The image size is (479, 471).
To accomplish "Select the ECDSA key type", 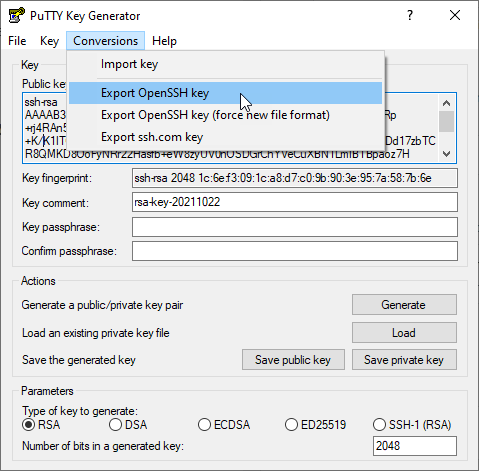I will pyautogui.click(x=224, y=425).
